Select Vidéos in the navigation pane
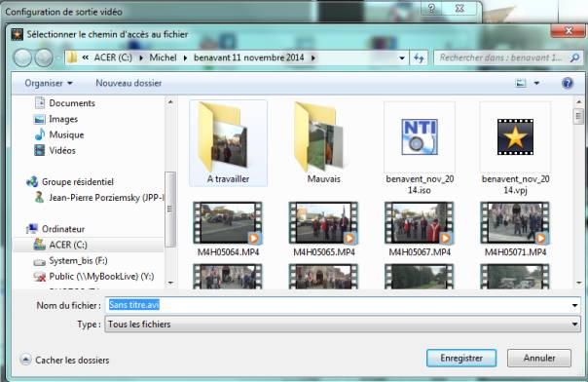 tap(55, 150)
